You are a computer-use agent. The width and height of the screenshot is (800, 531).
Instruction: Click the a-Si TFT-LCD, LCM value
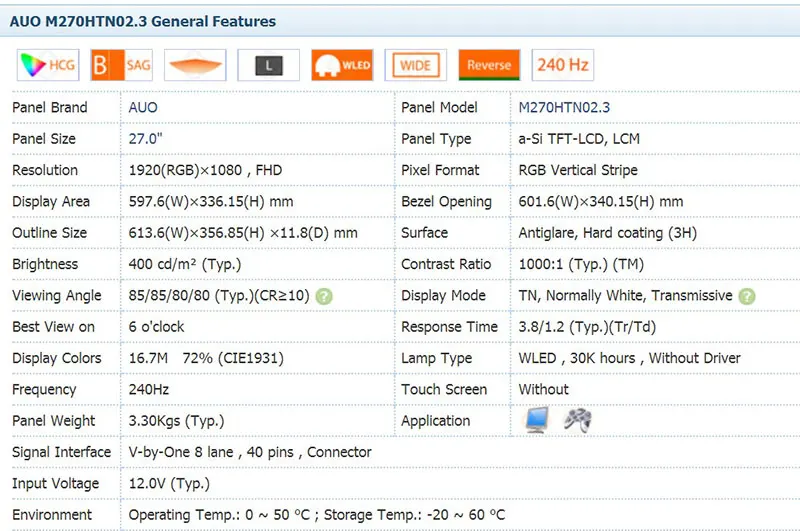tap(579, 139)
